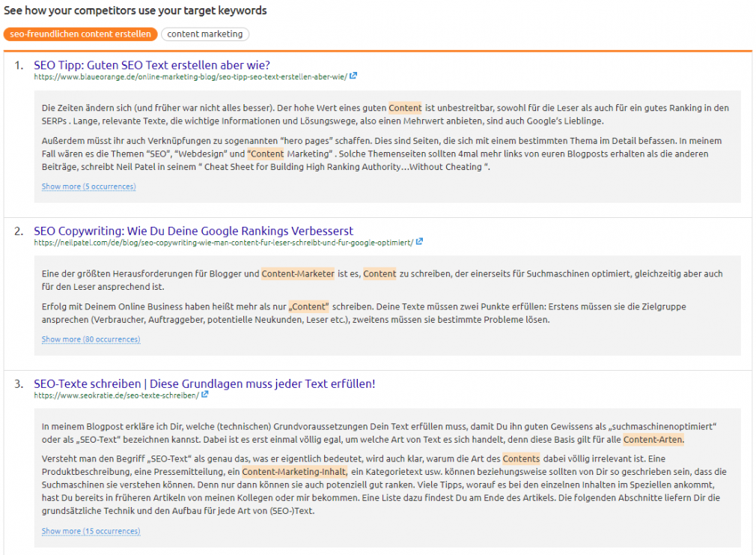Switch to the 'content marketing' keyword tab

(x=205, y=34)
